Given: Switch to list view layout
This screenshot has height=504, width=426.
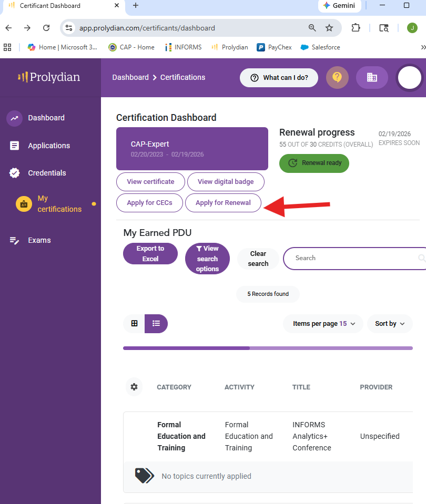Looking at the screenshot, I should click(x=156, y=323).
